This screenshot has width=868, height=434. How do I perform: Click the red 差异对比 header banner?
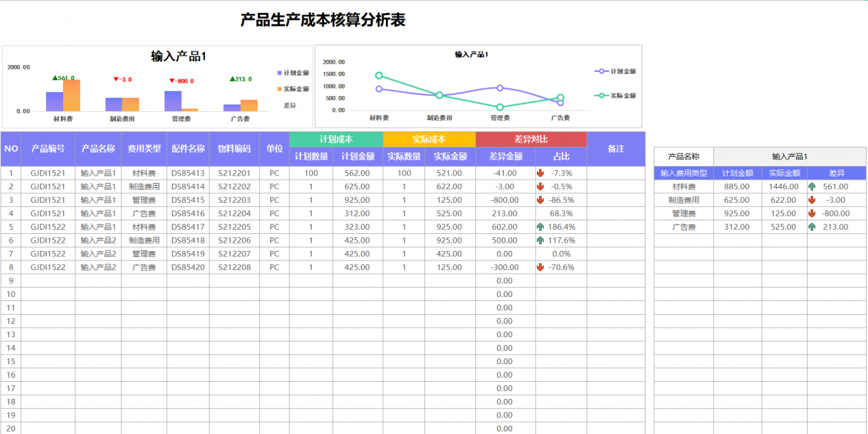532,138
